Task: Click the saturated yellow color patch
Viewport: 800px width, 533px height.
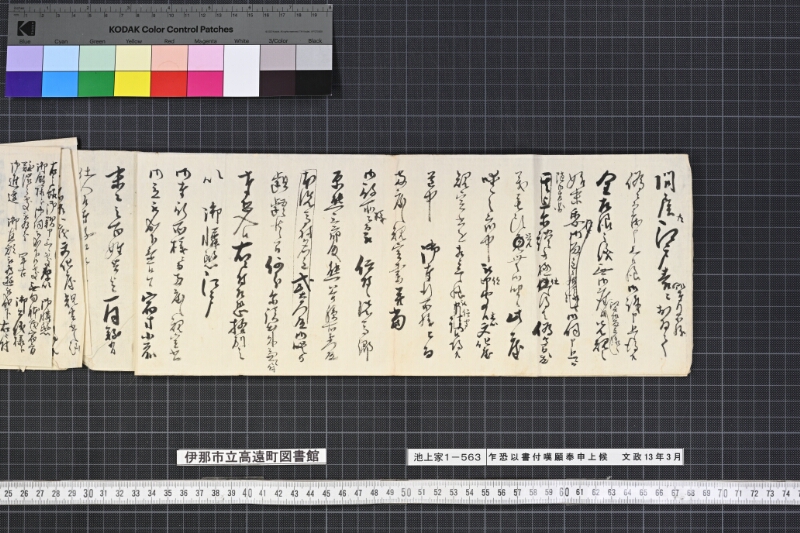Action: [133, 84]
